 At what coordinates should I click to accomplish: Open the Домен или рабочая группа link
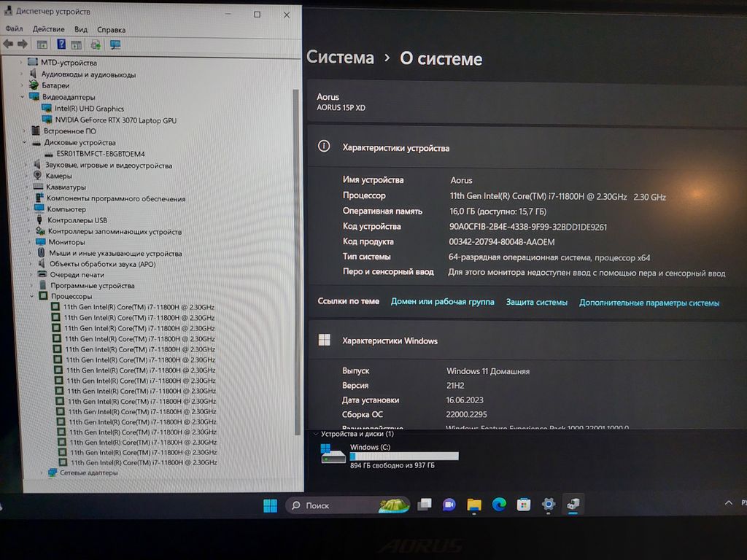pyautogui.click(x=443, y=301)
